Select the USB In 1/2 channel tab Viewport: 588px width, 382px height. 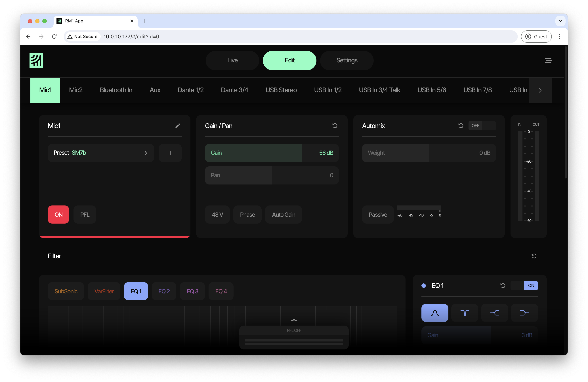[328, 90]
